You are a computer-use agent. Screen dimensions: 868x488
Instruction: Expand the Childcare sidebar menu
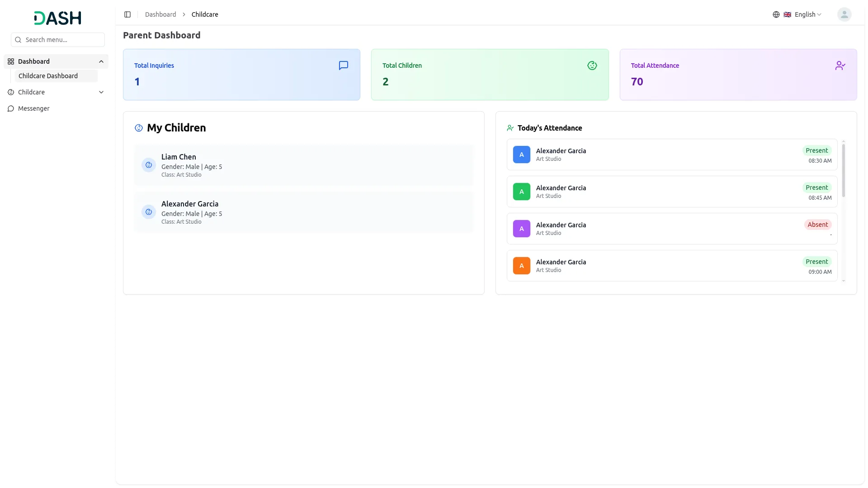pyautogui.click(x=56, y=92)
